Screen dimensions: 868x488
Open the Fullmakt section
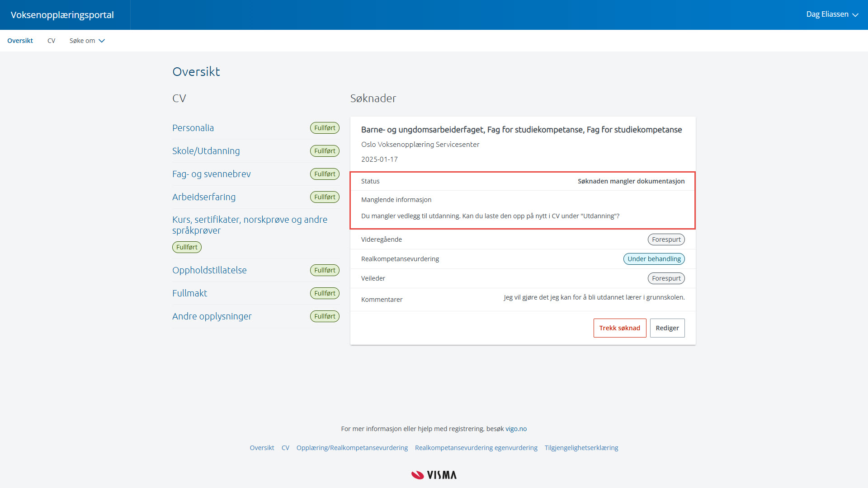(x=189, y=293)
